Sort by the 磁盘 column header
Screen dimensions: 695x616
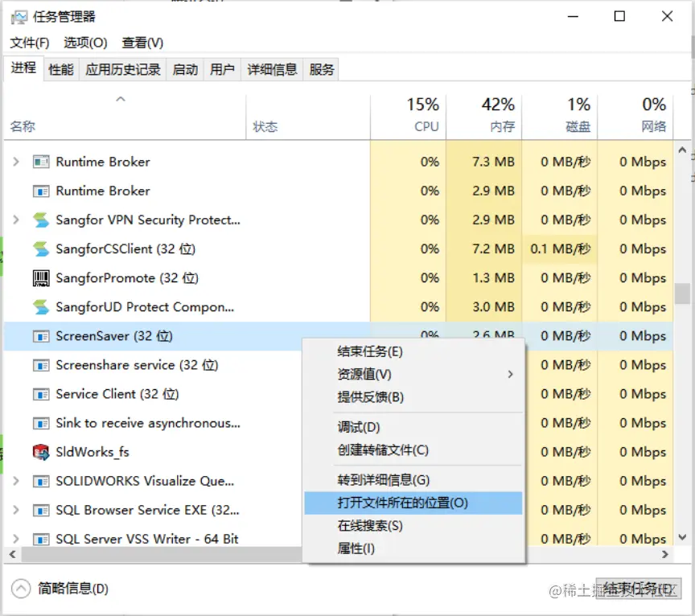click(x=560, y=117)
